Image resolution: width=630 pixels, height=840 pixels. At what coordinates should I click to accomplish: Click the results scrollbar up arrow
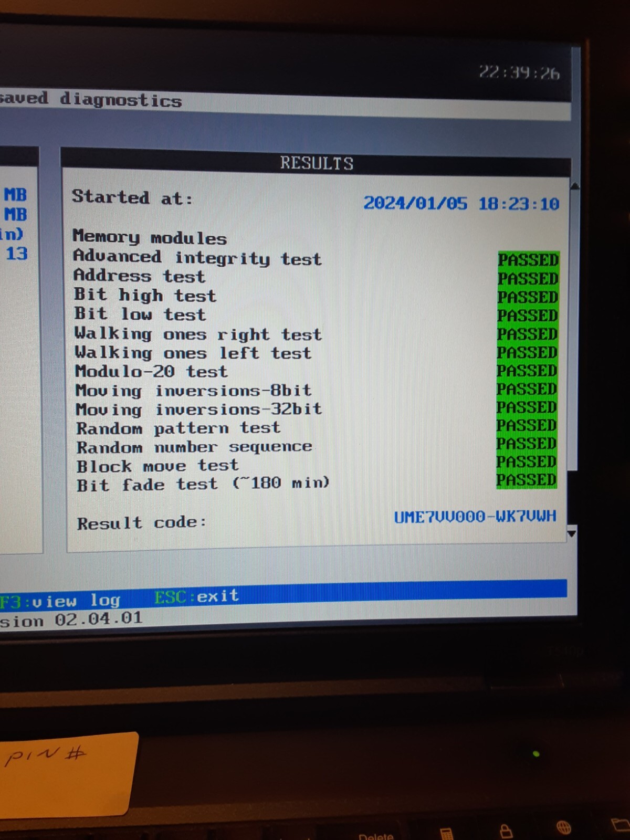pyautogui.click(x=574, y=186)
